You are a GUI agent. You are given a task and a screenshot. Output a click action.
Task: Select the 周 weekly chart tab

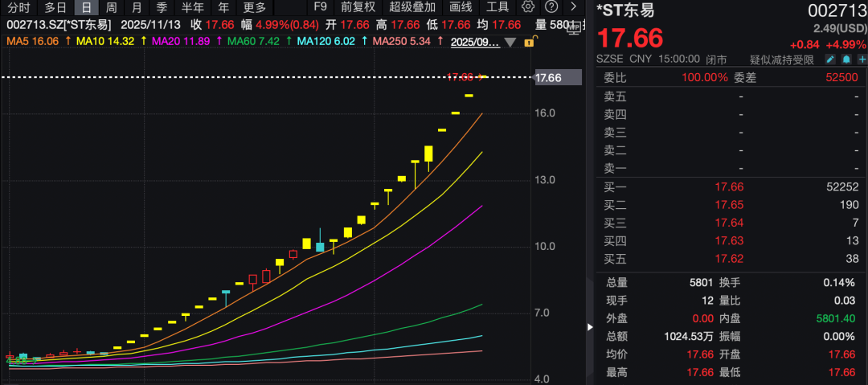coord(111,7)
